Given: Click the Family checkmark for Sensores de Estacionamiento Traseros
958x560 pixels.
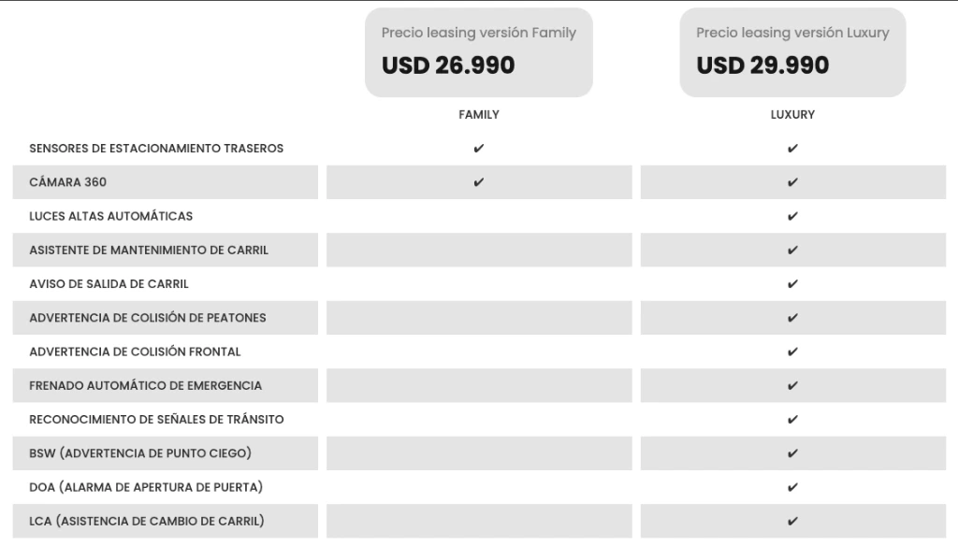Looking at the screenshot, I should [479, 149].
